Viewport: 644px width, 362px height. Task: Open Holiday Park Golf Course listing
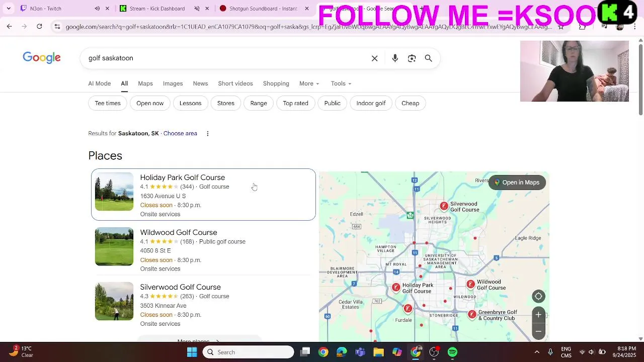click(203, 195)
